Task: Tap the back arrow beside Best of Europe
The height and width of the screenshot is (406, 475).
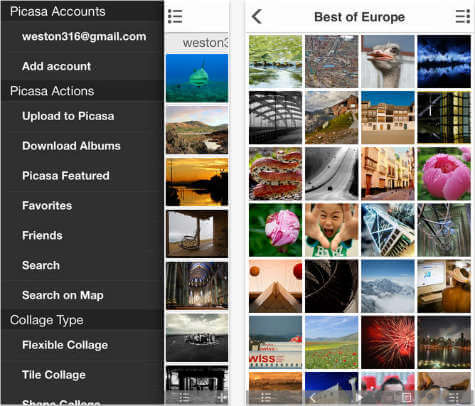Action: click(257, 16)
